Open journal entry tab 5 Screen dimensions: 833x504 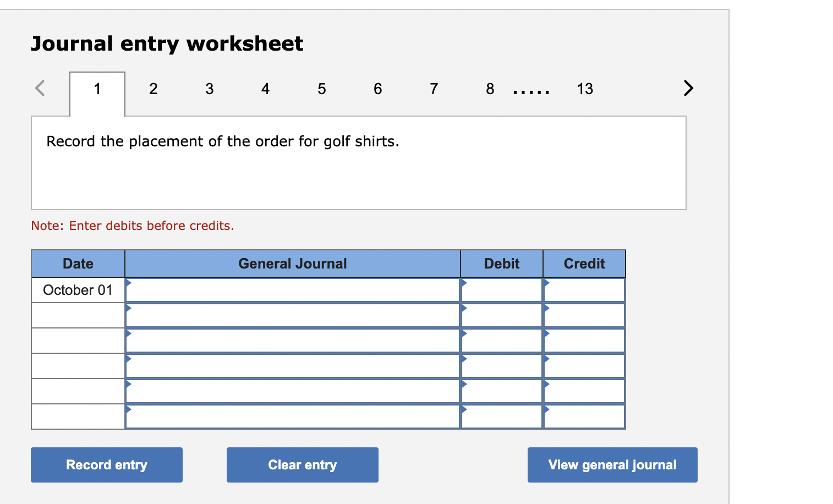pyautogui.click(x=321, y=89)
